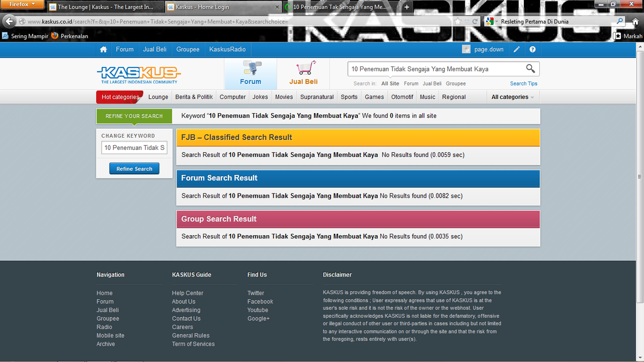Open the Term of Services footer link
The height and width of the screenshot is (362, 644).
coord(193,344)
